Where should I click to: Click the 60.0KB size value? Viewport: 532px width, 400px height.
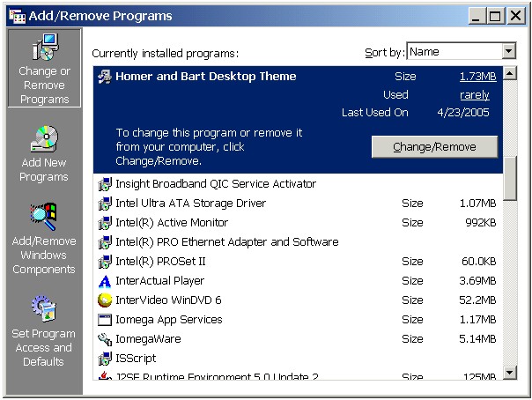(x=479, y=262)
